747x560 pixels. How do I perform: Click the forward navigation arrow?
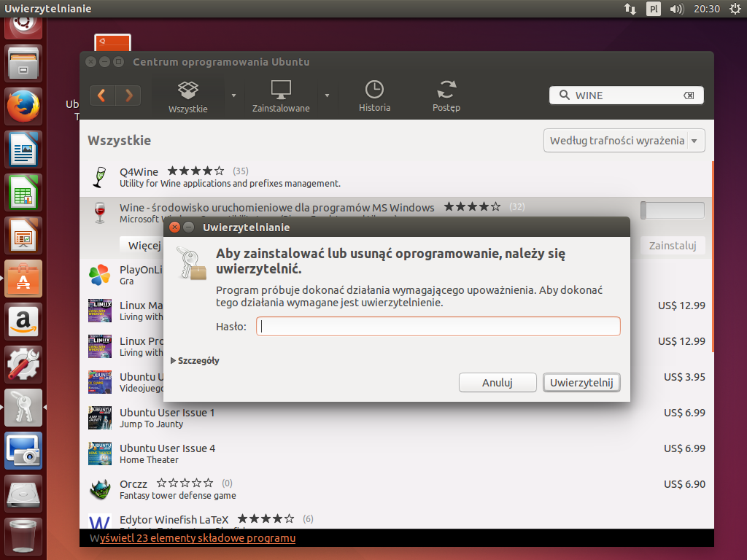coord(129,95)
